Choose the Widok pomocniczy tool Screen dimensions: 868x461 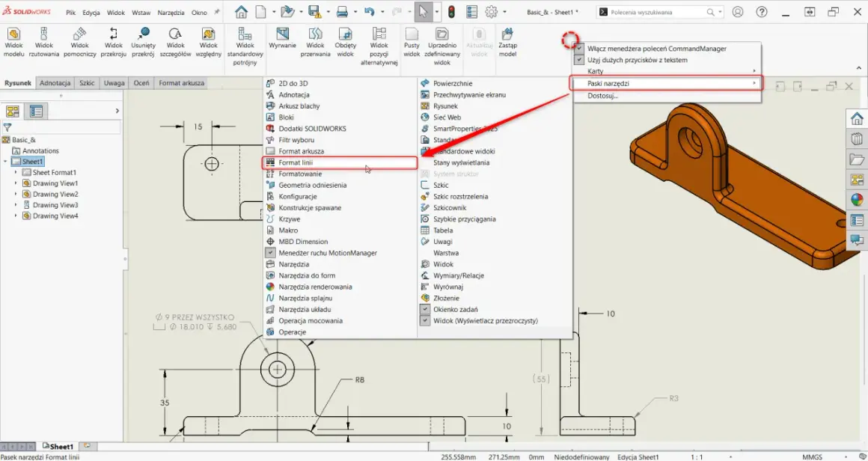[x=80, y=42]
